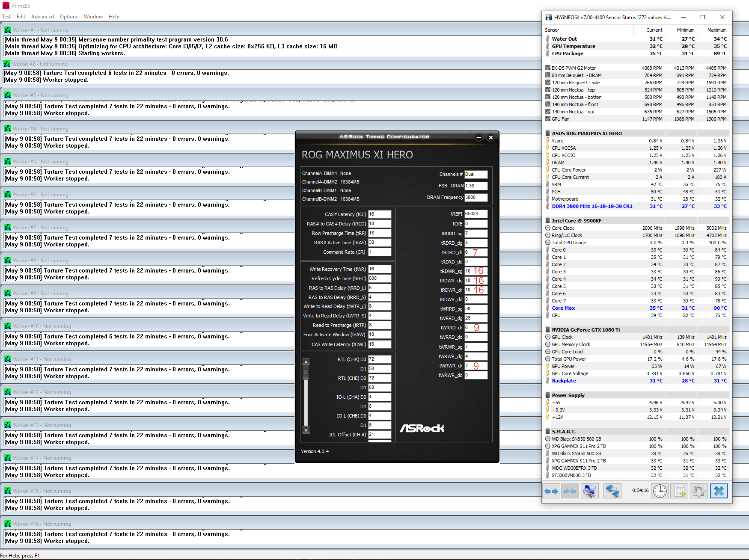
Task: Click the Worker #10 - Not running title
Action: (42, 326)
